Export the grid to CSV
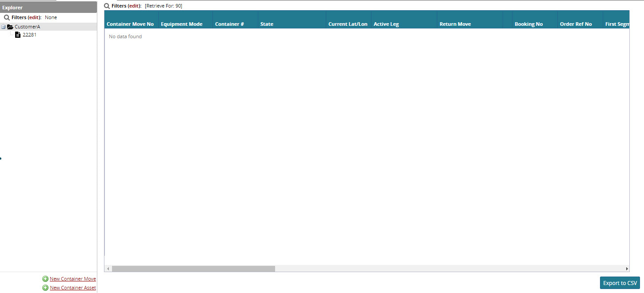644x293 pixels. click(620, 283)
